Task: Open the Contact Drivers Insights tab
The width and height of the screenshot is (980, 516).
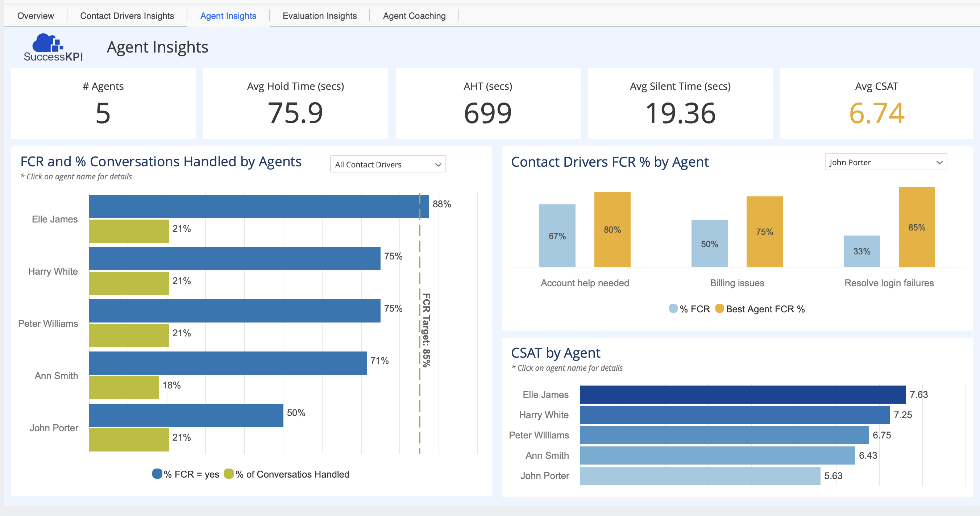Action: tap(127, 16)
